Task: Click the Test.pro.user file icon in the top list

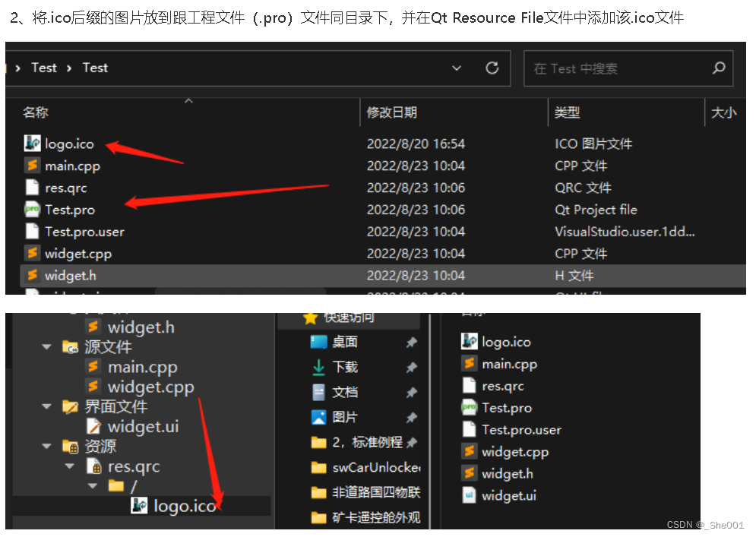Action: point(33,232)
